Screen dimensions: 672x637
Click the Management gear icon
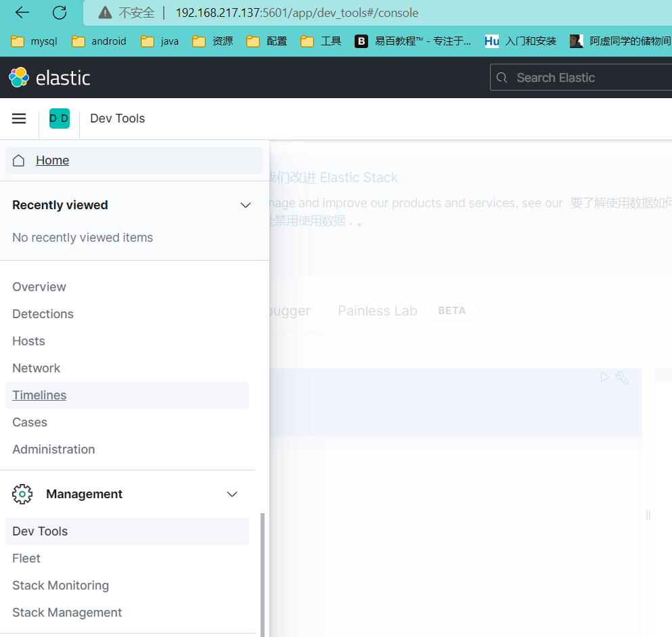[x=22, y=493]
